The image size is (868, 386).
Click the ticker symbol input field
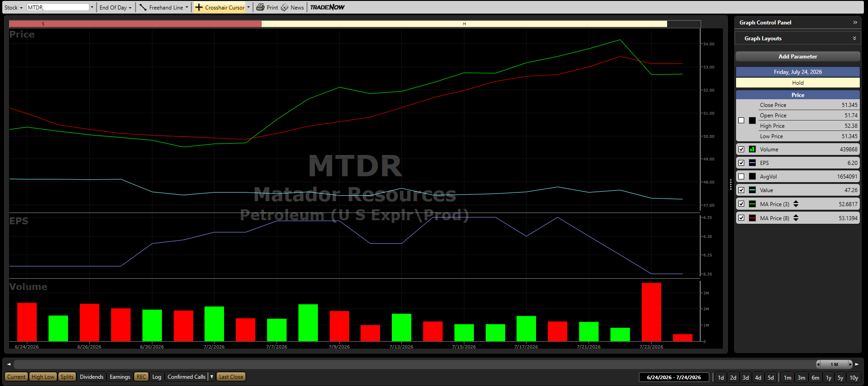(x=58, y=7)
